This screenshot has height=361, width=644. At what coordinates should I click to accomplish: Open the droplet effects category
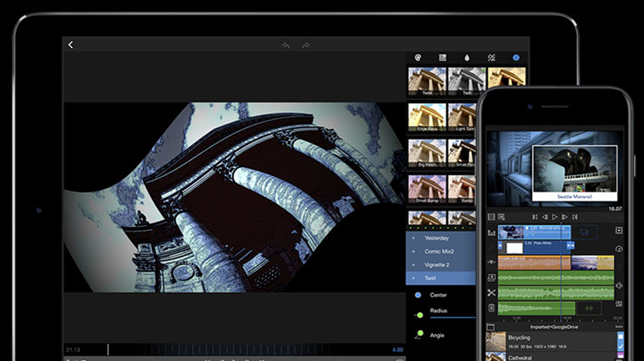point(467,58)
